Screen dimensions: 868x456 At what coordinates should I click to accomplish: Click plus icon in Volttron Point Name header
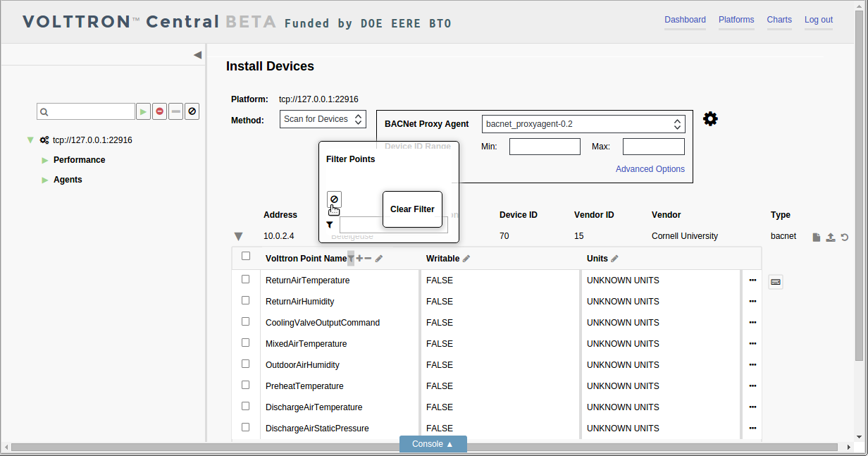coord(359,259)
